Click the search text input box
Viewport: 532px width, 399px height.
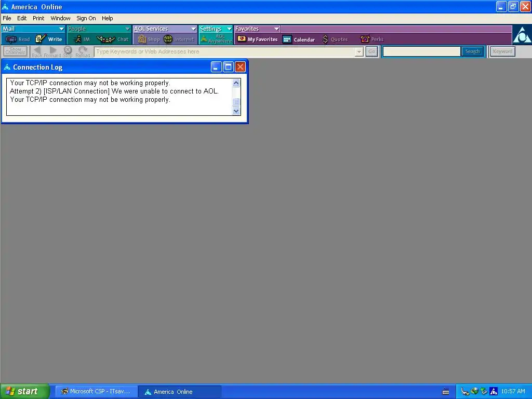422,51
